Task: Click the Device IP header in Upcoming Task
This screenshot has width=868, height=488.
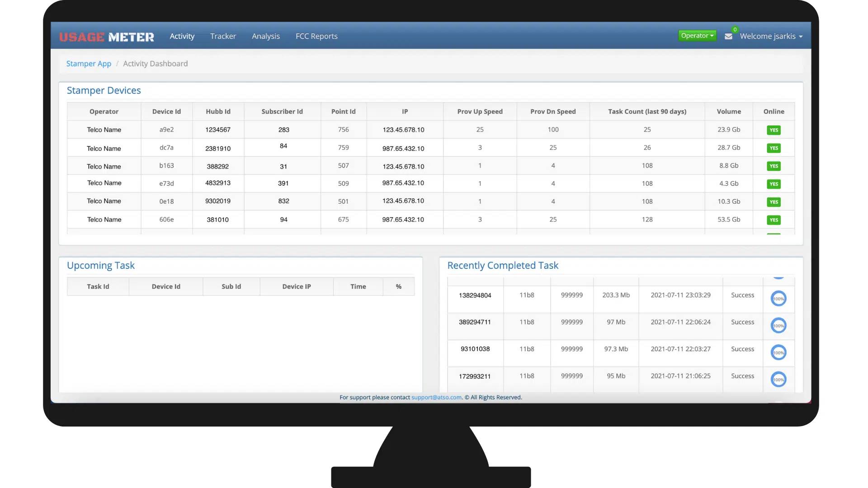Action: click(297, 286)
